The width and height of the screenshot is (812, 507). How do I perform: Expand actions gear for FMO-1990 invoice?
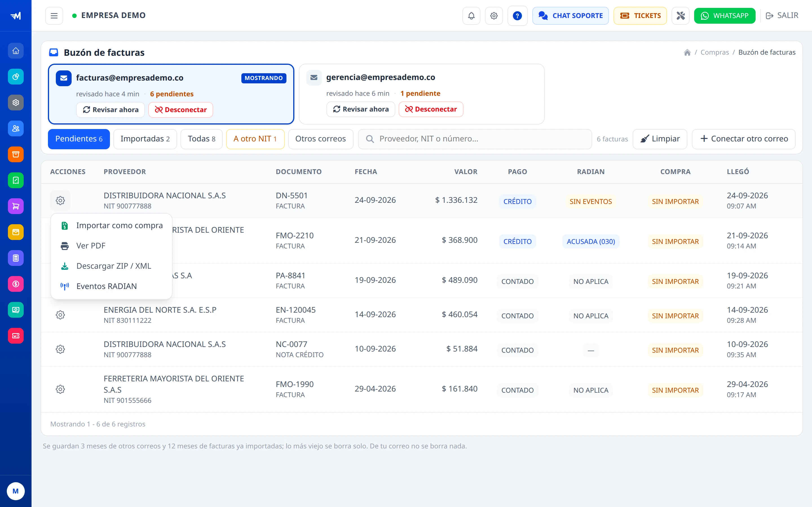pos(60,389)
